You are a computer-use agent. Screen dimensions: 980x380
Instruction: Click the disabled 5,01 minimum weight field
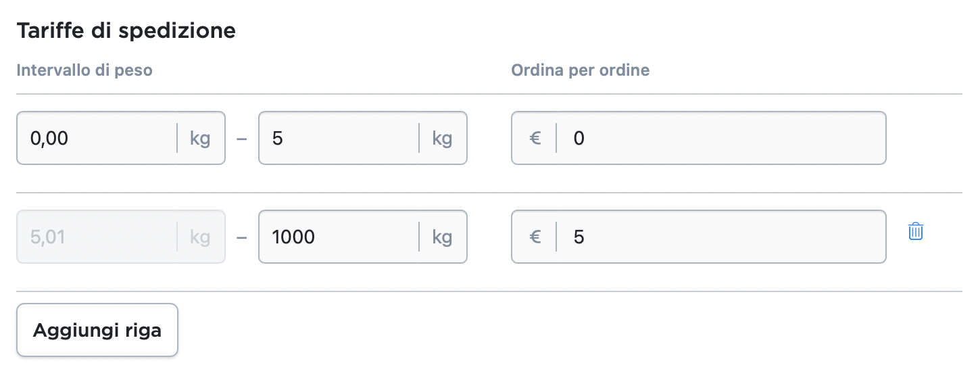coord(95,237)
